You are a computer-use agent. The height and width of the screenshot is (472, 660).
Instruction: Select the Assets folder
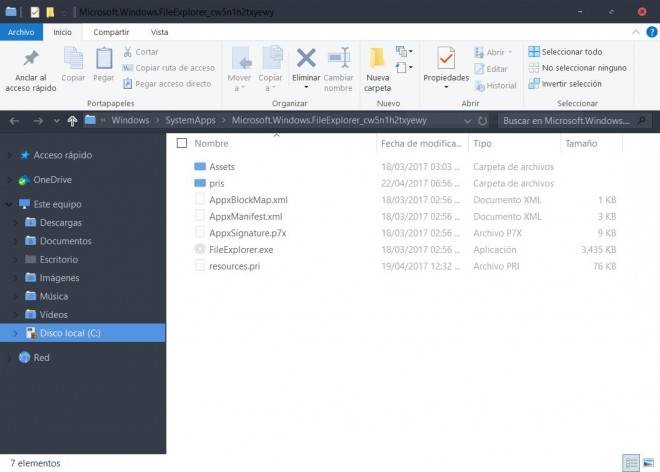(222, 167)
